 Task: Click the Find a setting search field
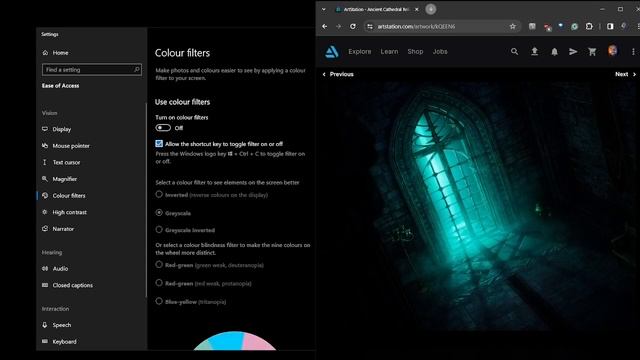[x=92, y=69]
